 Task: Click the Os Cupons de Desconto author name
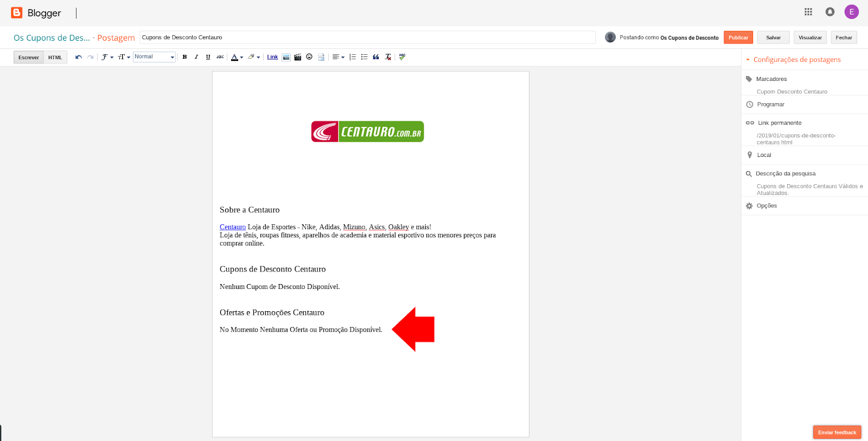coord(690,38)
